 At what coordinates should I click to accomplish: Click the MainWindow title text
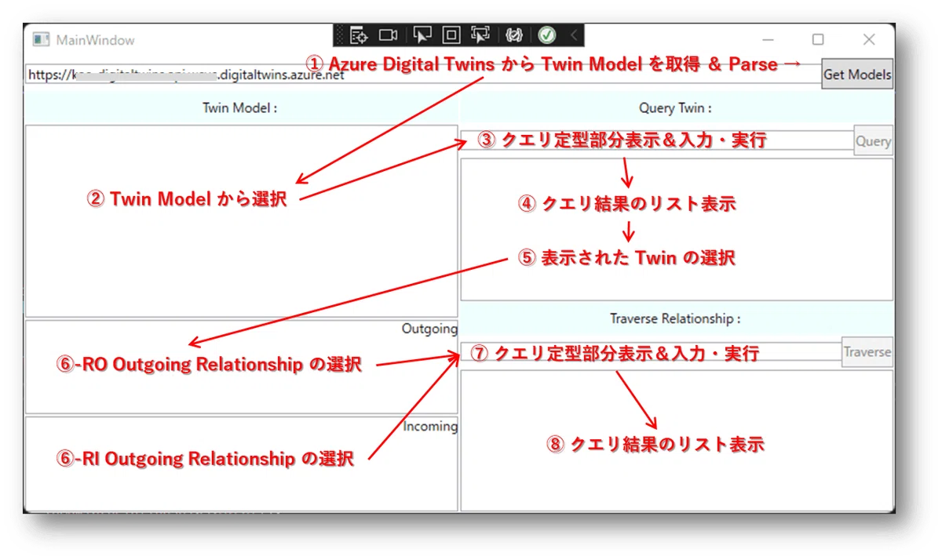point(95,40)
